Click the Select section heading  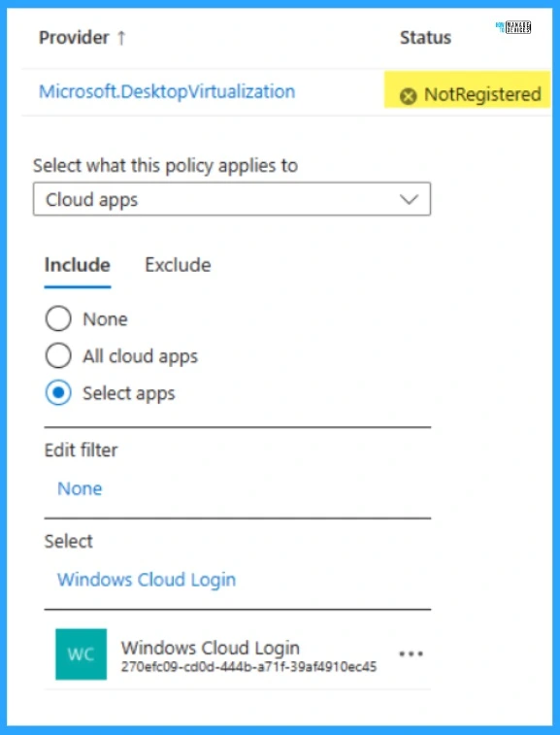click(68, 542)
